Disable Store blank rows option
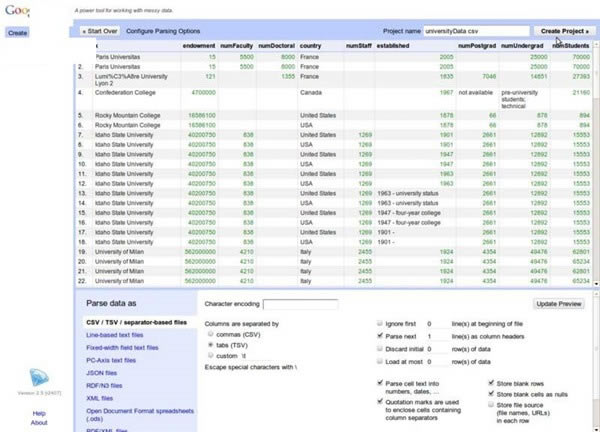This screenshot has width=600, height=432. pos(491,383)
